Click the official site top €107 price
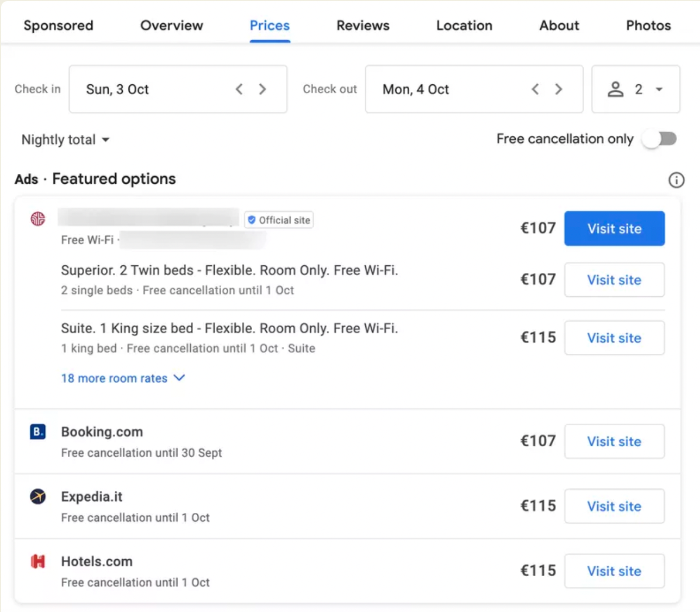This screenshot has height=612, width=700. (538, 228)
